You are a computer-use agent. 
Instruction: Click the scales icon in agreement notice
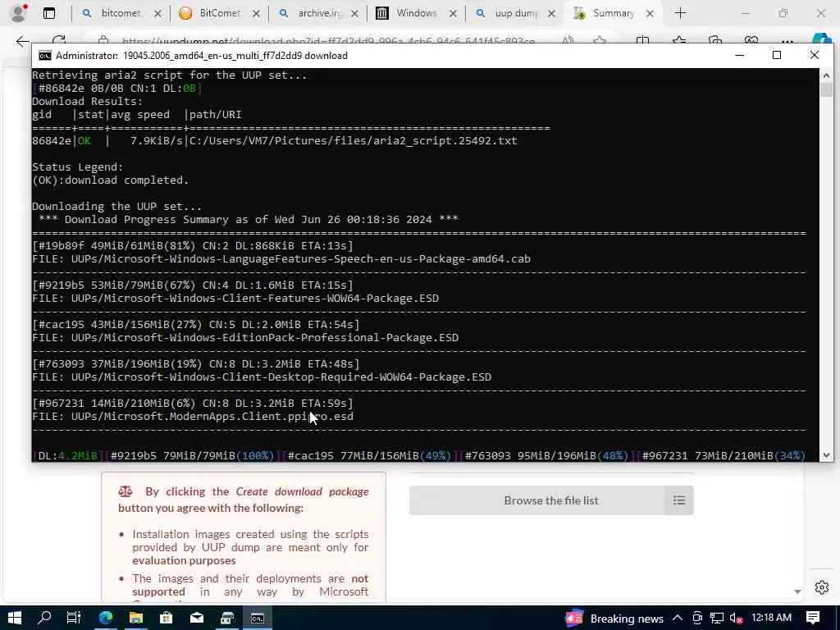(x=126, y=491)
